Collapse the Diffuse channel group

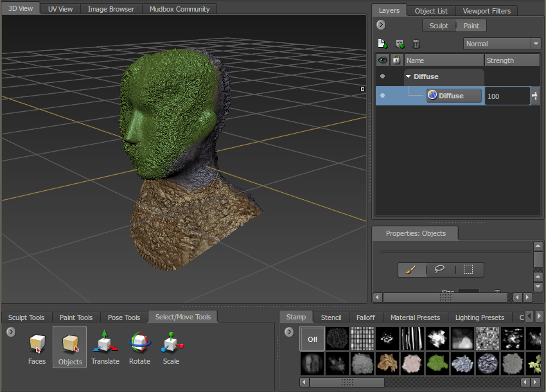pyautogui.click(x=407, y=76)
